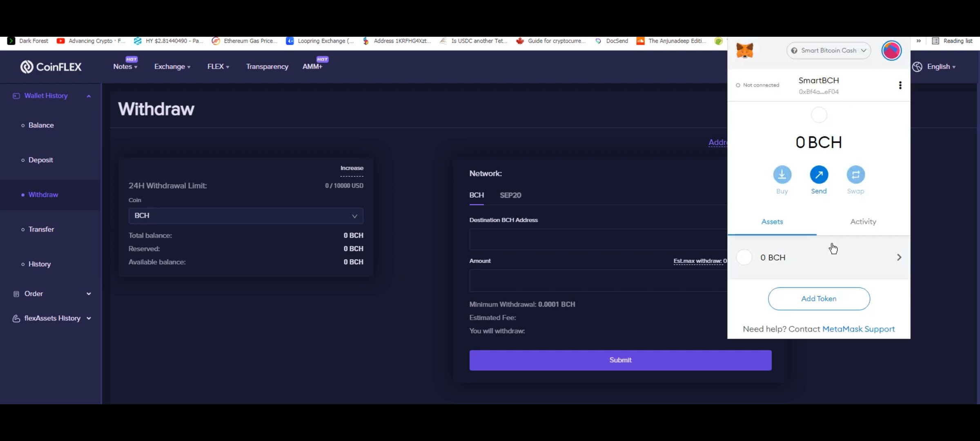Focus Destination BCH Address field
The width and height of the screenshot is (980, 441).
(598, 239)
